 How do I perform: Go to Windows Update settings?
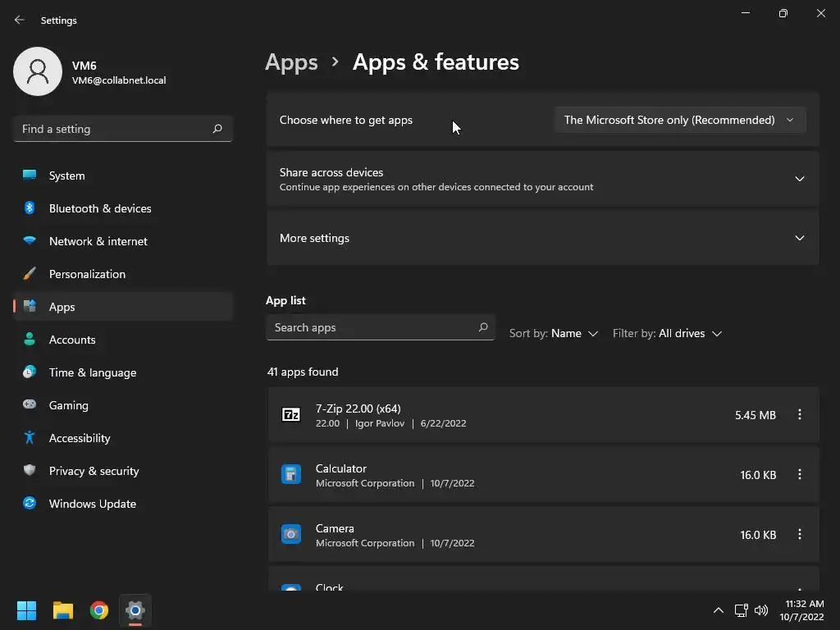click(92, 504)
